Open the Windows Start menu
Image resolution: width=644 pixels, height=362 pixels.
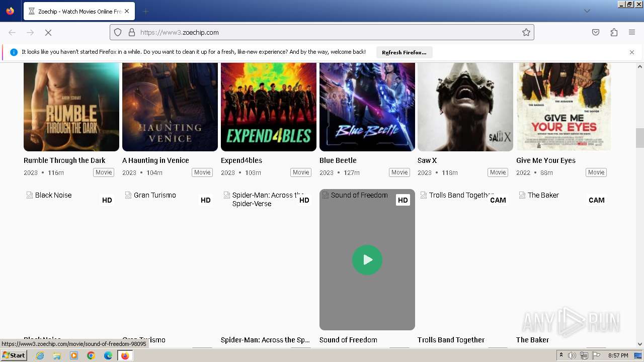14,355
